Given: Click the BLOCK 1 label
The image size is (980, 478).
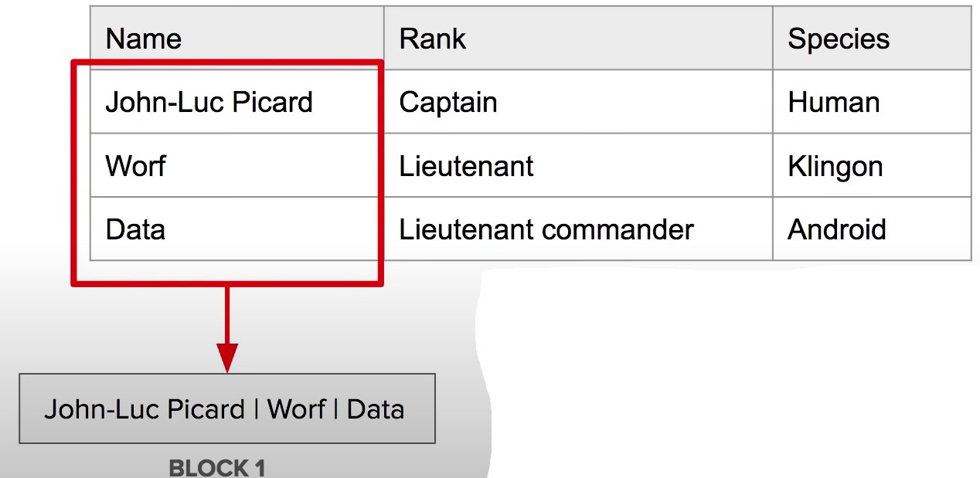Looking at the screenshot, I should point(217,468).
